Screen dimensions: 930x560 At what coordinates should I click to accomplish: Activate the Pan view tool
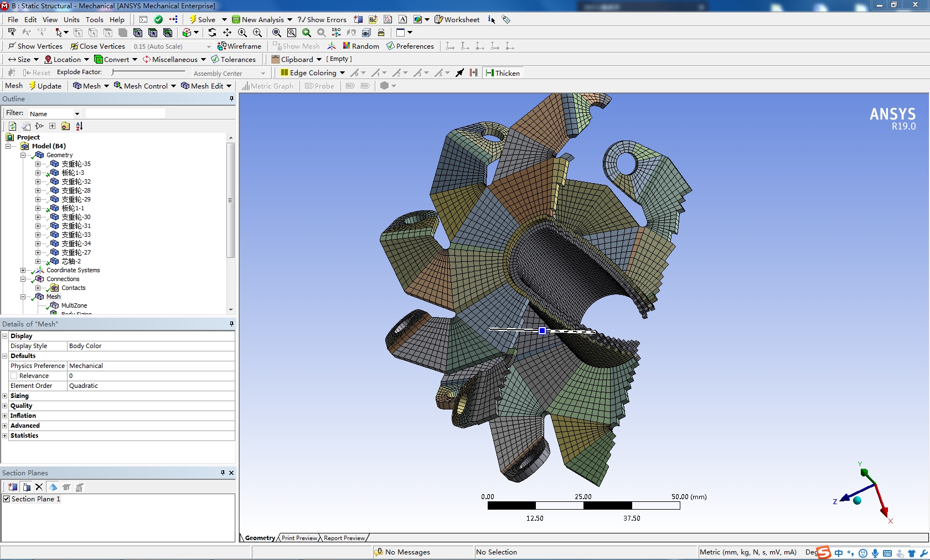pos(227,33)
